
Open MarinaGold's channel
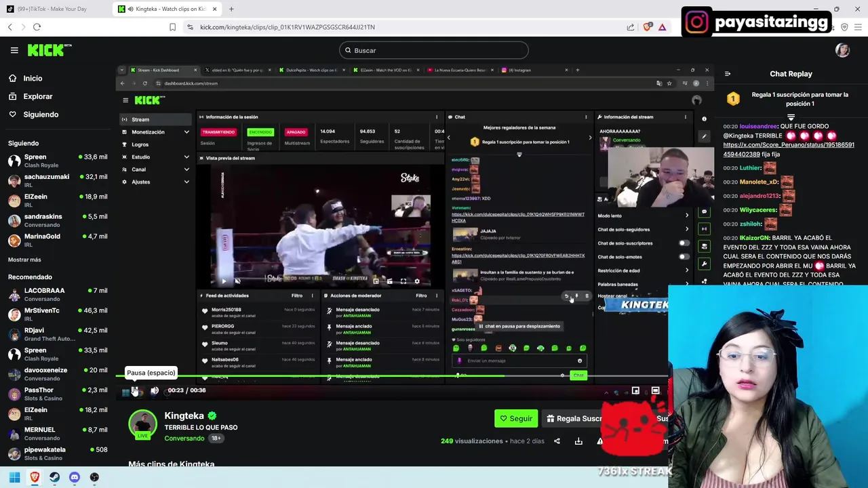pyautogui.click(x=58, y=240)
